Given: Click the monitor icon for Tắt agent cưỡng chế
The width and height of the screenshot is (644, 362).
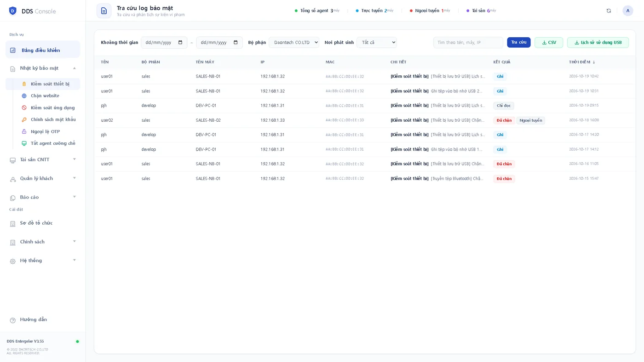Looking at the screenshot, I should 24,143.
